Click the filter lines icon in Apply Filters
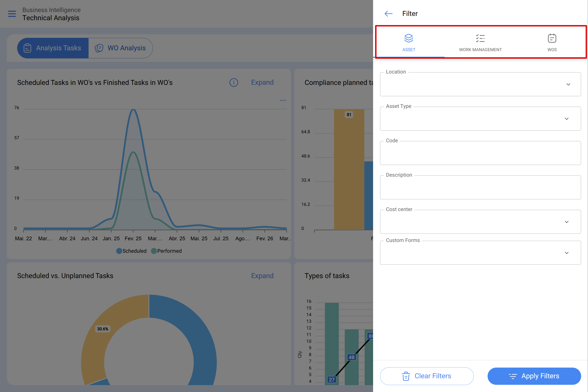 513,376
